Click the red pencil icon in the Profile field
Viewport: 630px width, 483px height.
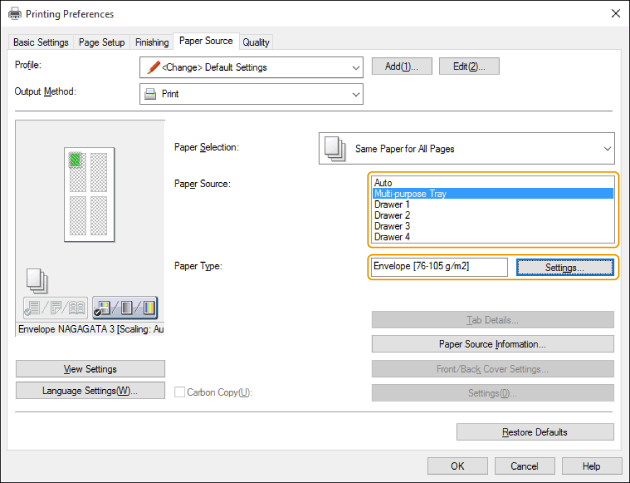click(152, 67)
